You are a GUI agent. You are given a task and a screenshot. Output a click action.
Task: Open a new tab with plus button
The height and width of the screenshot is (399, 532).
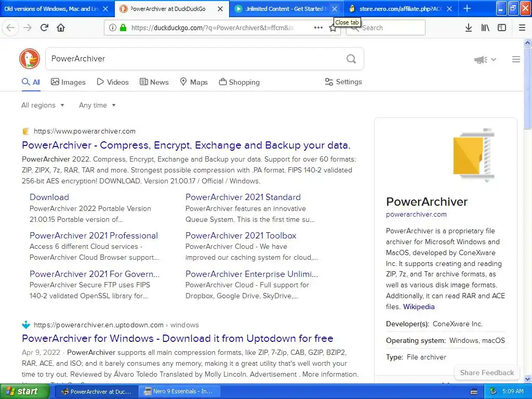click(467, 8)
